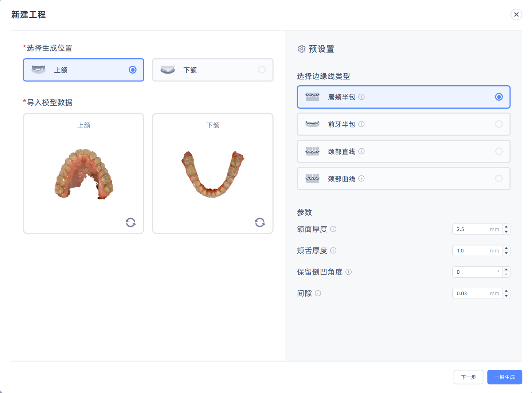Choose 颈部曲线 margin line type

pos(404,179)
